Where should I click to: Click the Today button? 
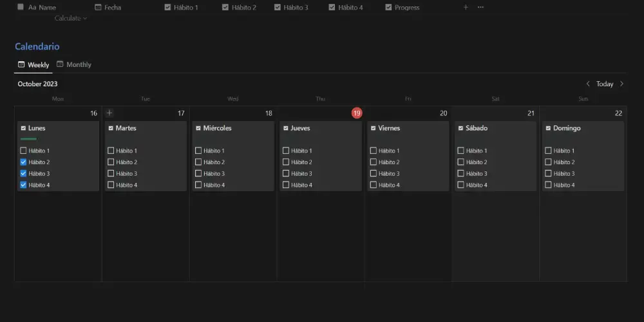pyautogui.click(x=605, y=84)
